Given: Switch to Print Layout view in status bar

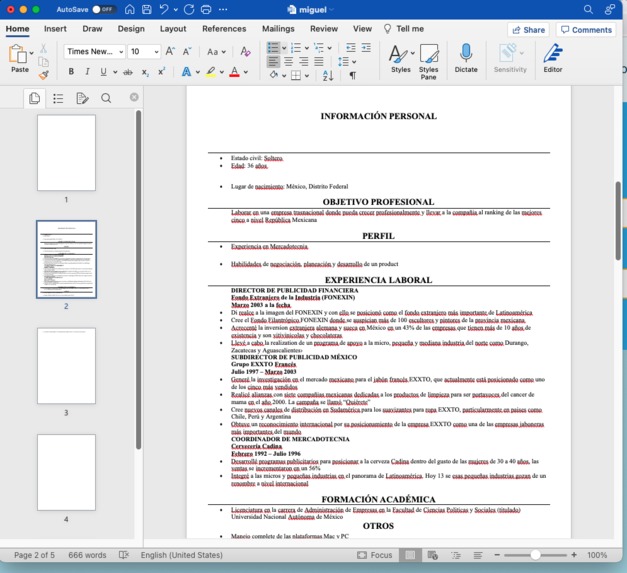Looking at the screenshot, I should (410, 555).
